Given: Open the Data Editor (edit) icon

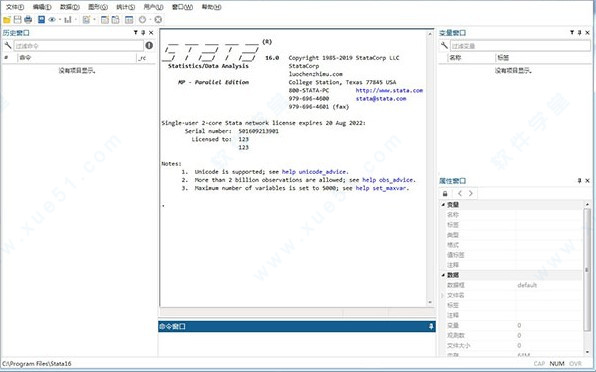Looking at the screenshot, I should click(x=105, y=20).
